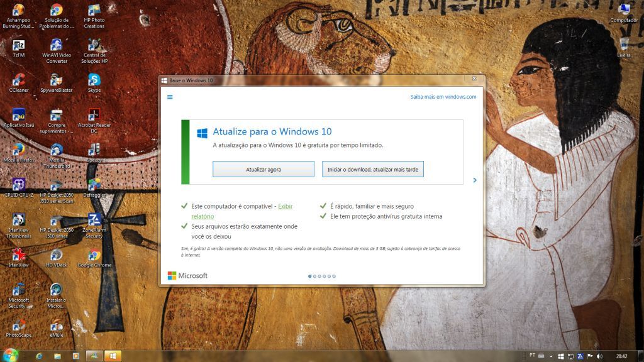Select the WinAVI Video Converter icon

[57, 52]
